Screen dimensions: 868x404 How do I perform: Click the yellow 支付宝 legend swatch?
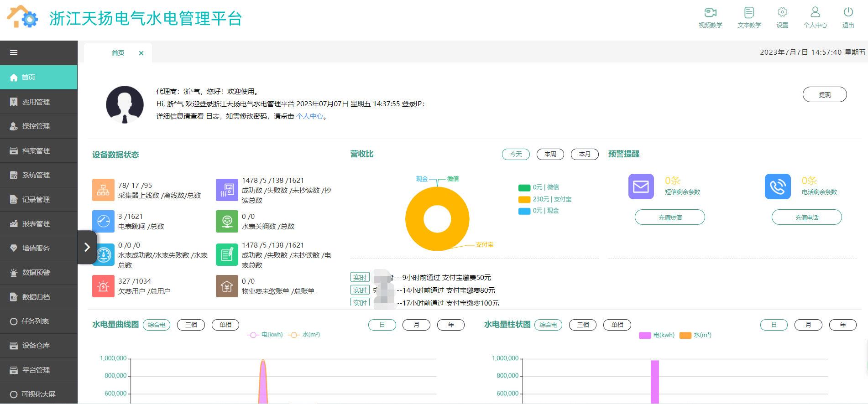click(x=524, y=199)
